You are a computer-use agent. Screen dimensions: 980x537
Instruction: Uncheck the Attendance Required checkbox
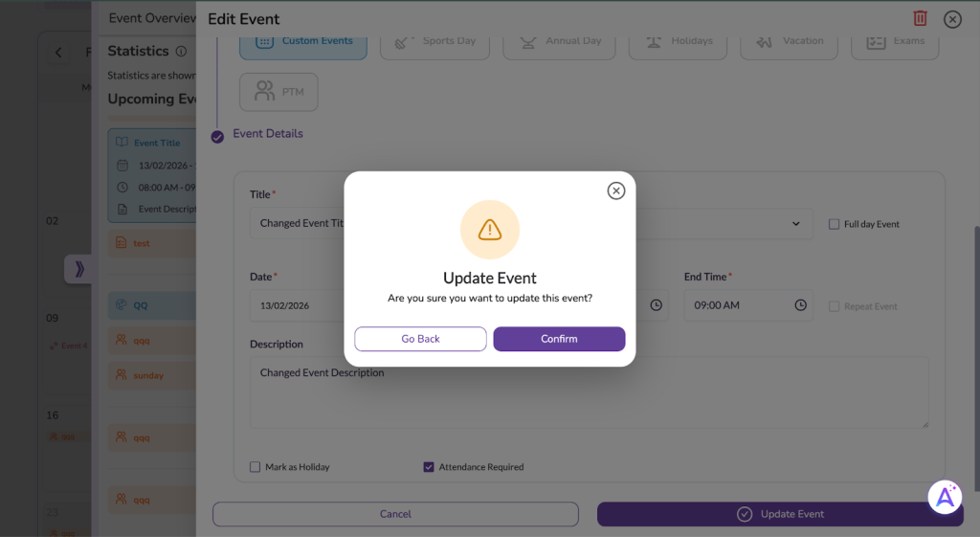(x=429, y=467)
